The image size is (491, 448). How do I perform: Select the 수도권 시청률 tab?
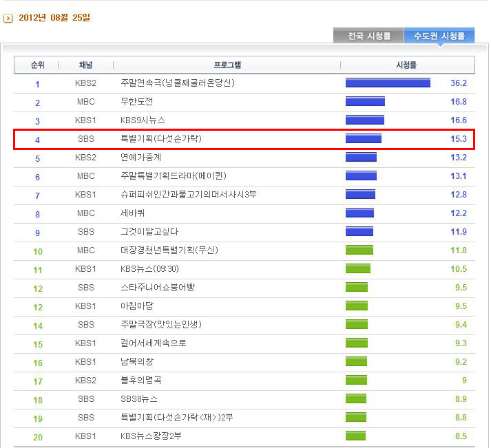(439, 36)
